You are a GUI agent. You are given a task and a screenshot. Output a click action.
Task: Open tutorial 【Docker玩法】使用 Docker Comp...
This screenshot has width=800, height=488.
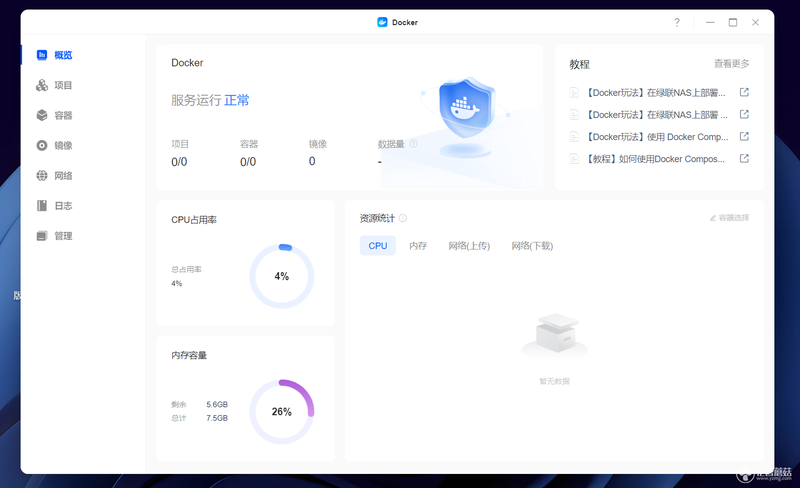click(x=657, y=137)
